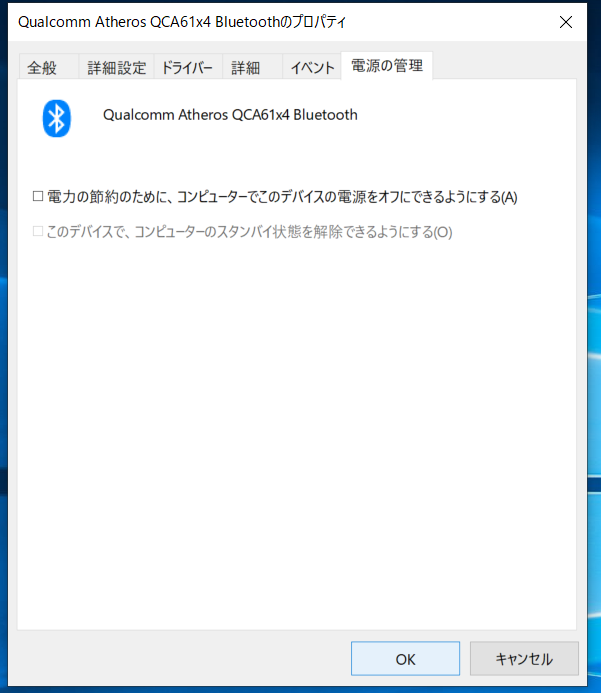Enable the power-saving device off checkbox (A)

[38, 196]
